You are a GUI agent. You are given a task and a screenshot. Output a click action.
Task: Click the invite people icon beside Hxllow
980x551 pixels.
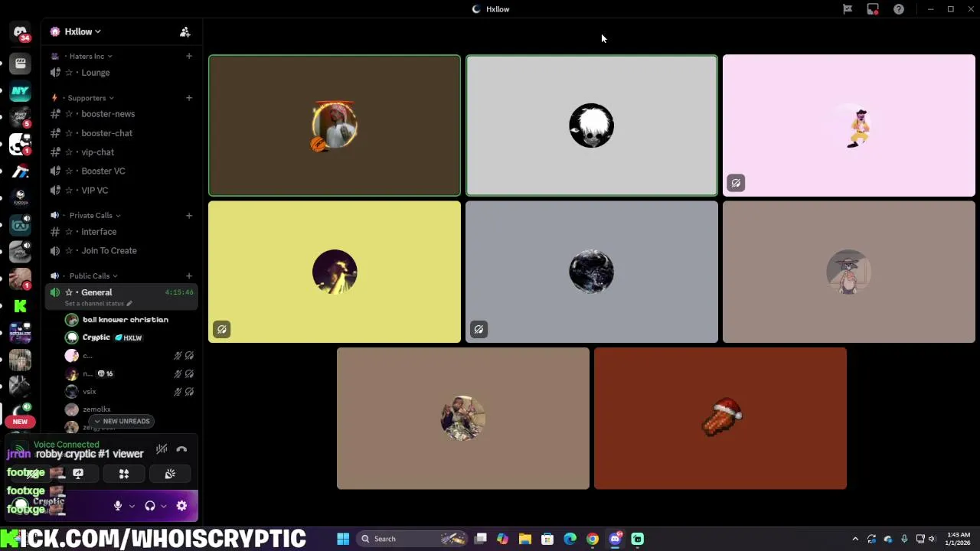185,31
